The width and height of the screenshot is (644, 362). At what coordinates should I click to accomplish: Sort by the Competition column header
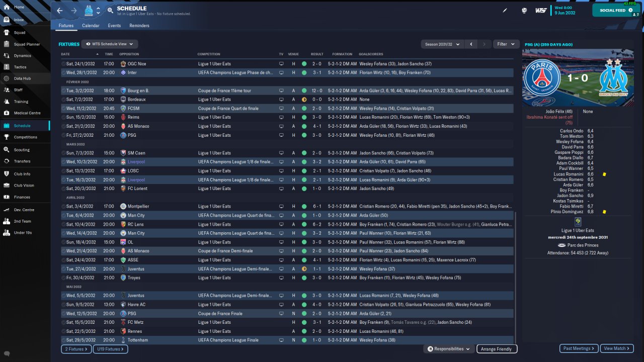pos(209,54)
